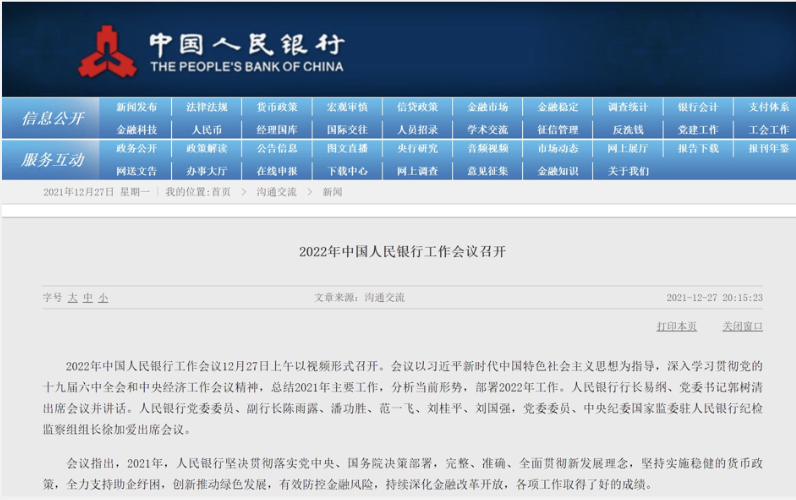This screenshot has width=796, height=500.
Task: Select the 经理国库 menu item
Action: (277, 130)
